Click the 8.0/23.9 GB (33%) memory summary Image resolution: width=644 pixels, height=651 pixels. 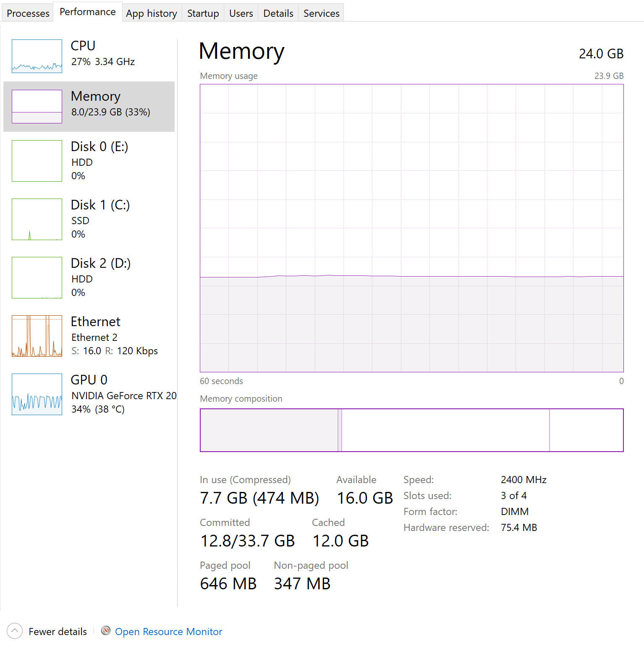111,112
